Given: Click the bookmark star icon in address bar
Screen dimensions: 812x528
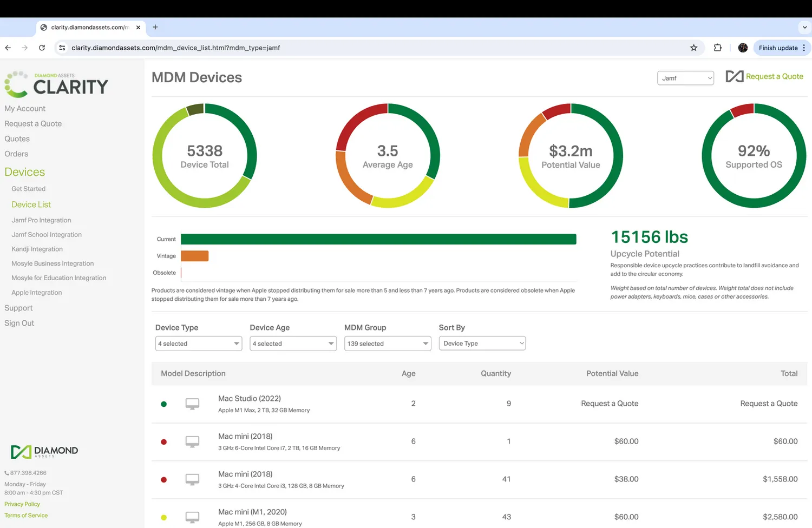Looking at the screenshot, I should click(693, 48).
